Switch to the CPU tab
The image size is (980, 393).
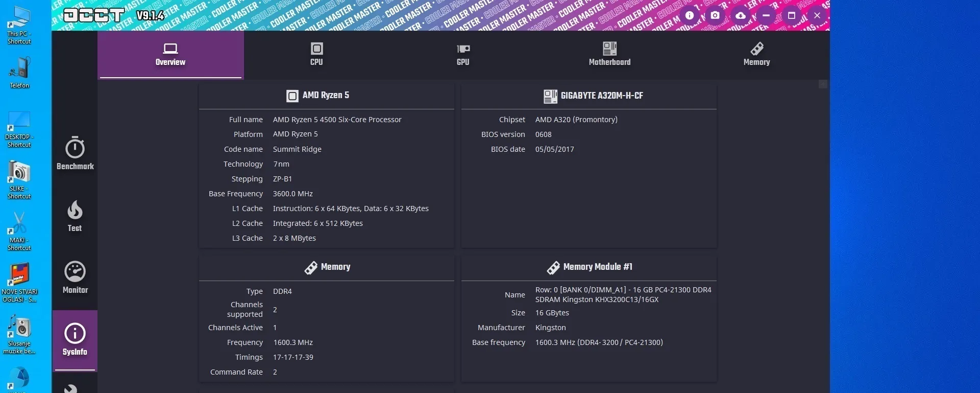(x=316, y=55)
